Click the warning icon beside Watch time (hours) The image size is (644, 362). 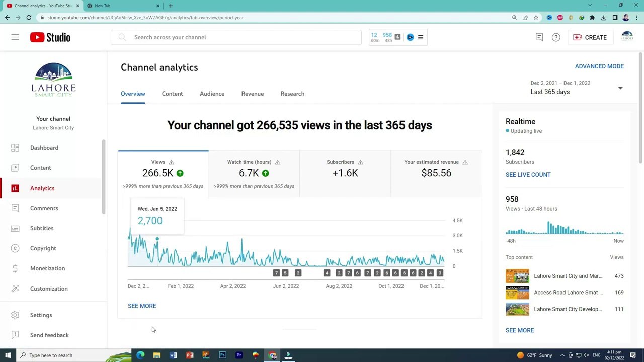point(277,162)
